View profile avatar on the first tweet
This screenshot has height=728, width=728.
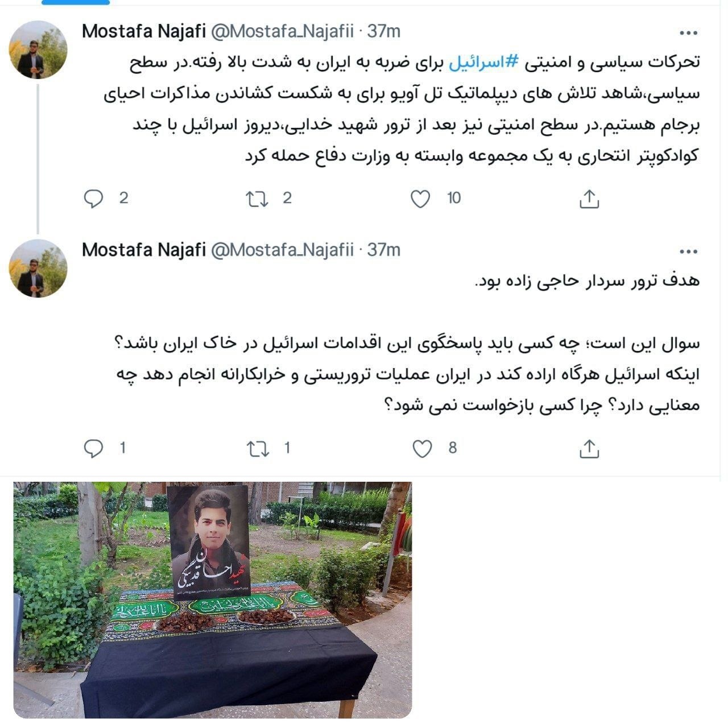38,51
